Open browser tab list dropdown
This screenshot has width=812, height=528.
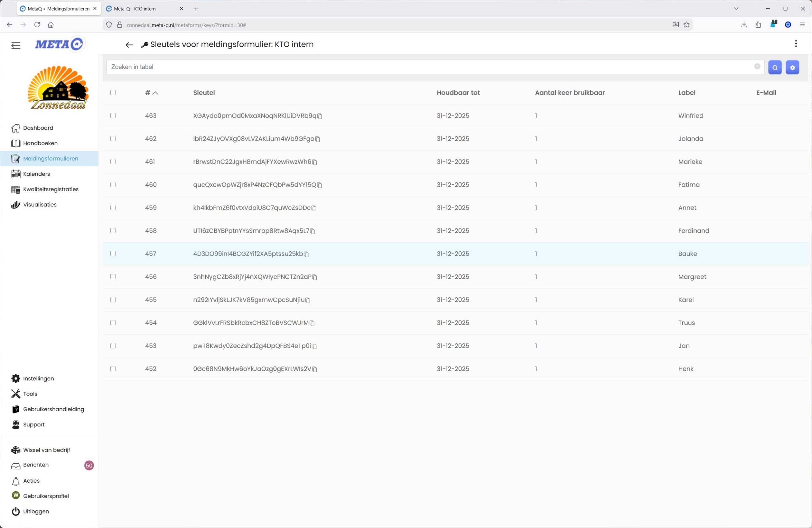tap(736, 9)
